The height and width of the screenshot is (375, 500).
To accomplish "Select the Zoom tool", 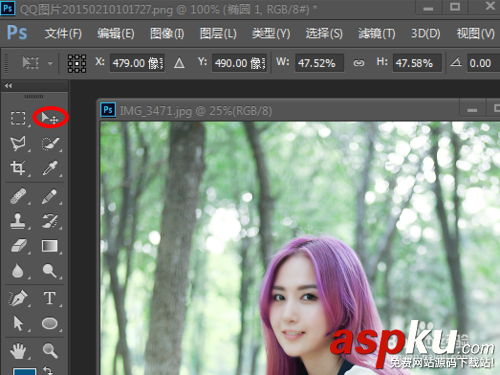I will coord(50,351).
